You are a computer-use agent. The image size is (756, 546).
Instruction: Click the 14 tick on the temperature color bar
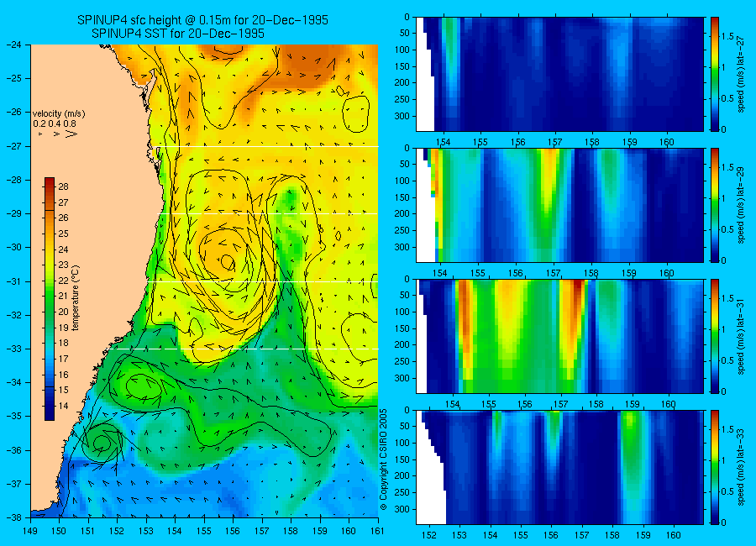[x=64, y=406]
